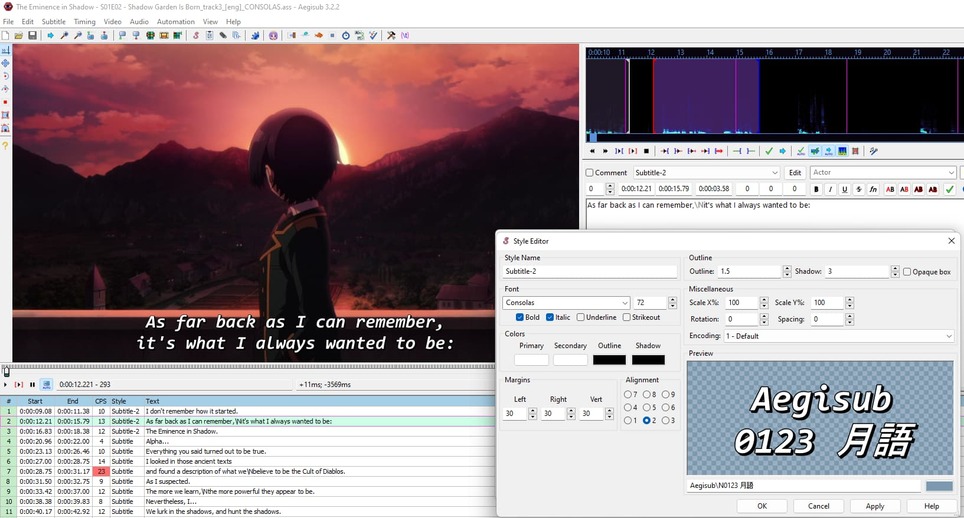Click the help question mark icon in video sidebar
The height and width of the screenshot is (518, 964).
tap(5, 146)
